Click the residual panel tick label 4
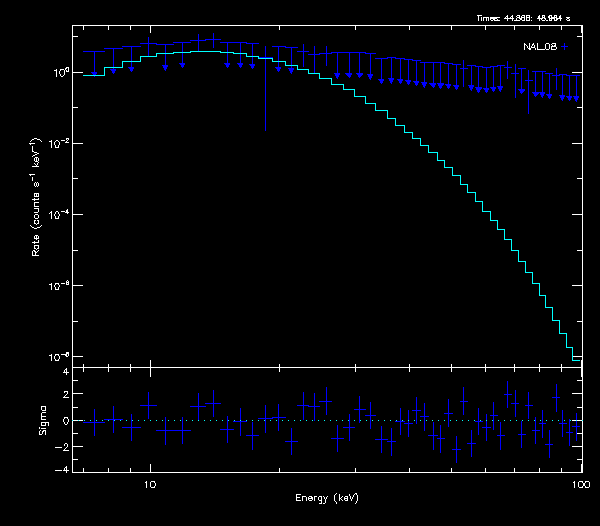 (x=65, y=372)
